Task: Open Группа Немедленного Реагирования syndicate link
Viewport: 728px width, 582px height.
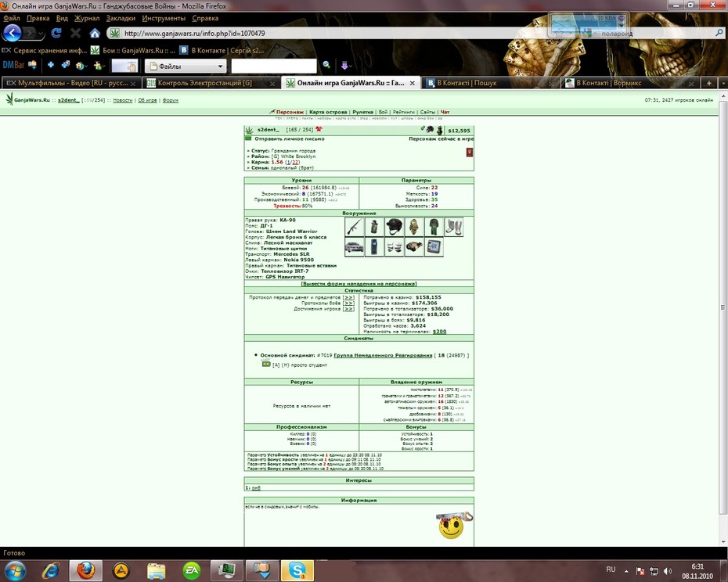Action: (383, 355)
